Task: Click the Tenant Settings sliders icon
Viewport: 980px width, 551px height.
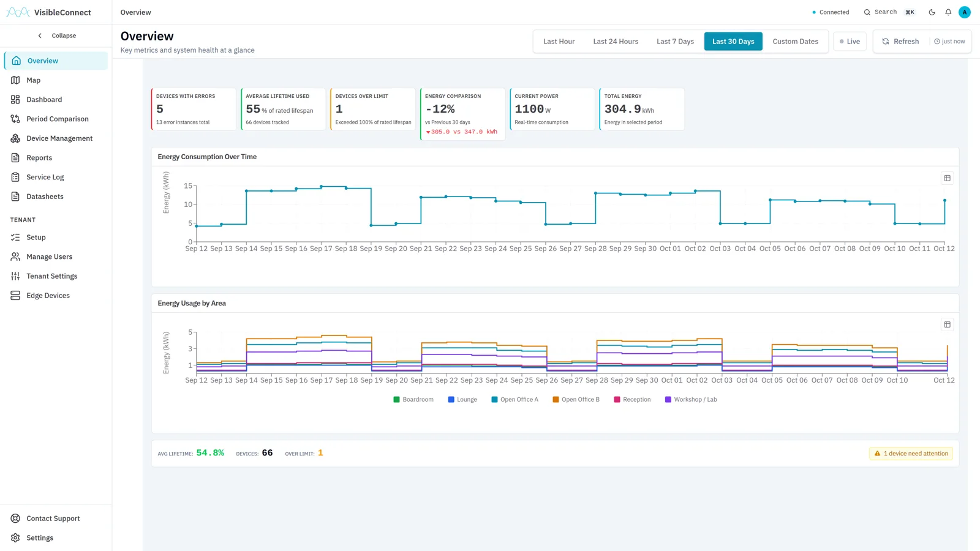Action: (15, 276)
